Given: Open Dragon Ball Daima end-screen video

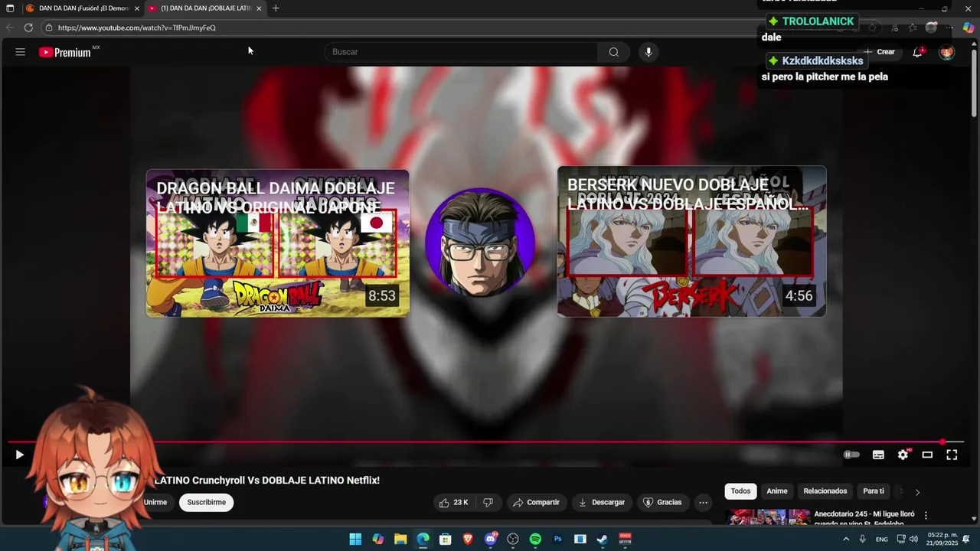Looking at the screenshot, I should 277,243.
